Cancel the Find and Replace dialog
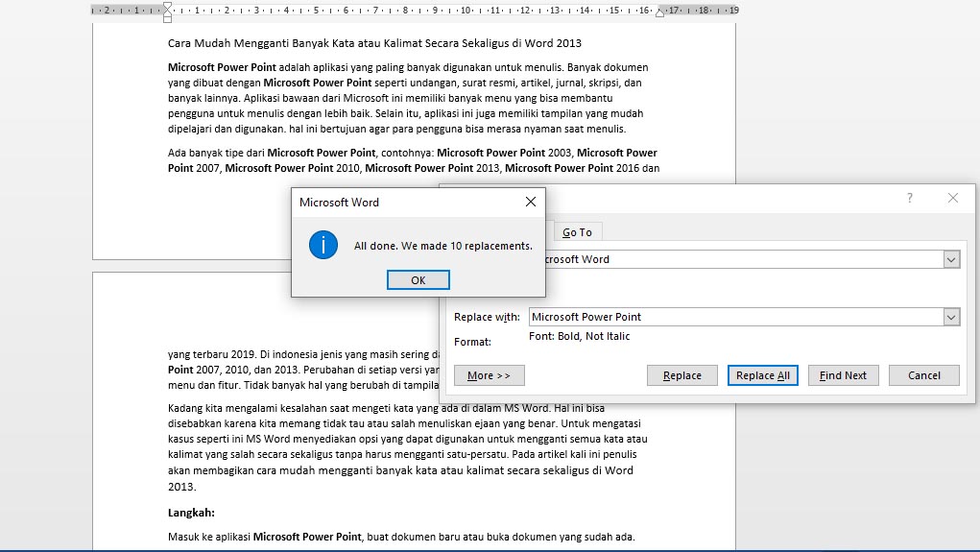Screen dimensions: 980x552 click(x=923, y=375)
